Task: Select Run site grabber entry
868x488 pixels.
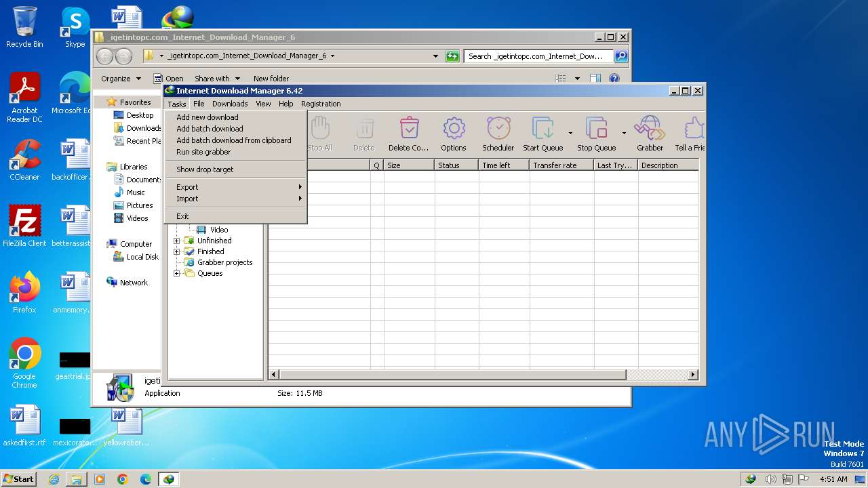Action: 235,152
